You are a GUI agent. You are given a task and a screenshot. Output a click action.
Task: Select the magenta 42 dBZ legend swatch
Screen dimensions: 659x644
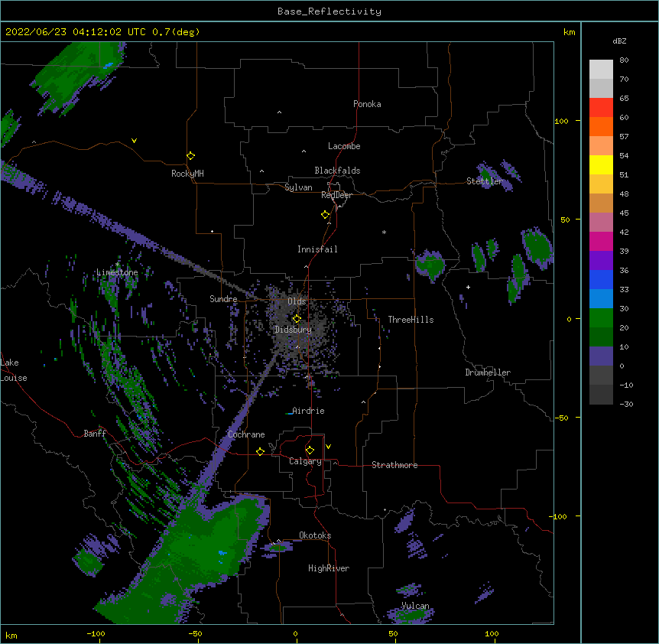click(x=601, y=241)
